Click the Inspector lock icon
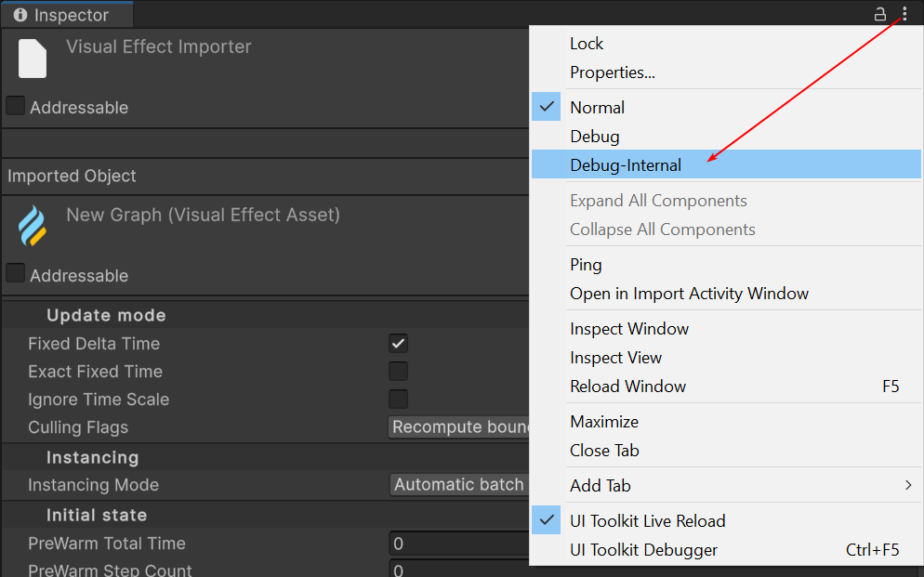 click(x=879, y=14)
